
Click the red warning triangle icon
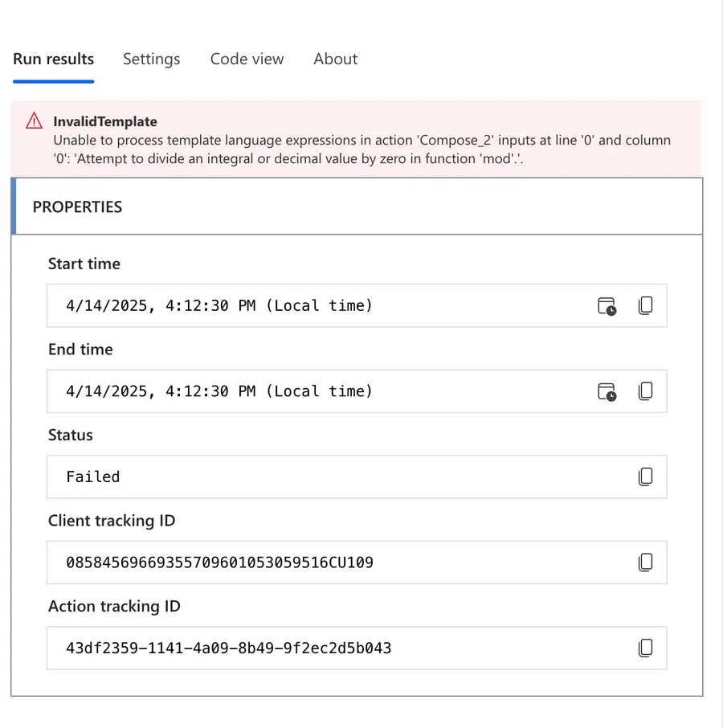34,121
